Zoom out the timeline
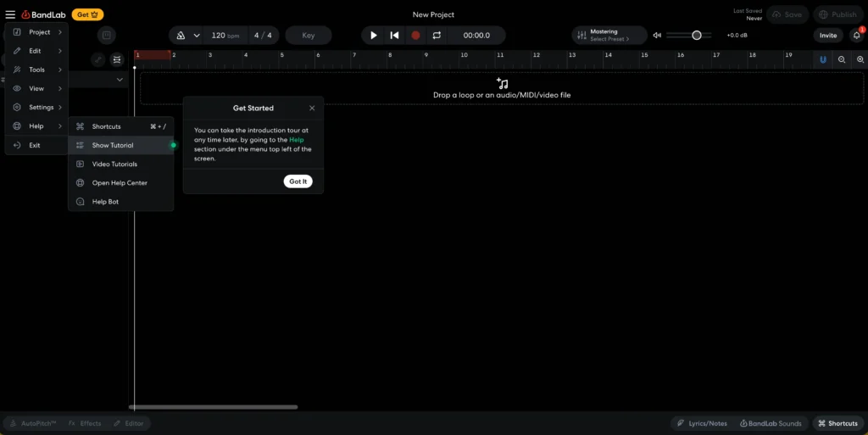 pyautogui.click(x=842, y=59)
